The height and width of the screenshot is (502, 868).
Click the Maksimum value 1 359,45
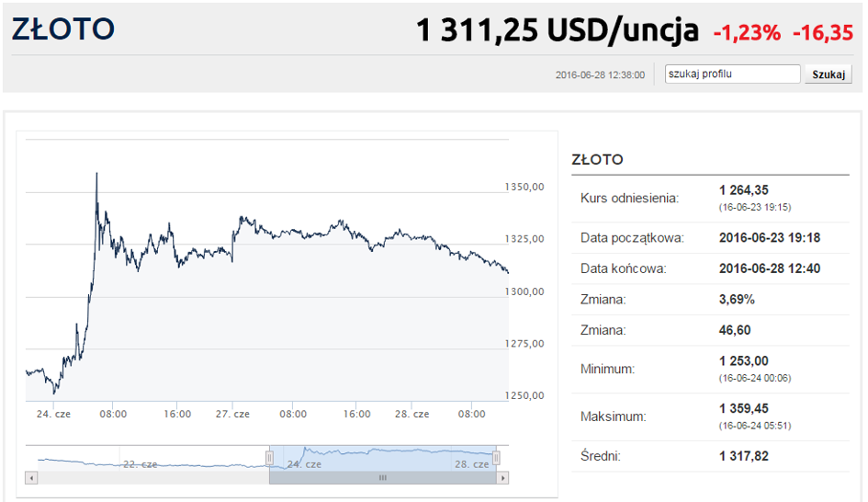(x=743, y=408)
